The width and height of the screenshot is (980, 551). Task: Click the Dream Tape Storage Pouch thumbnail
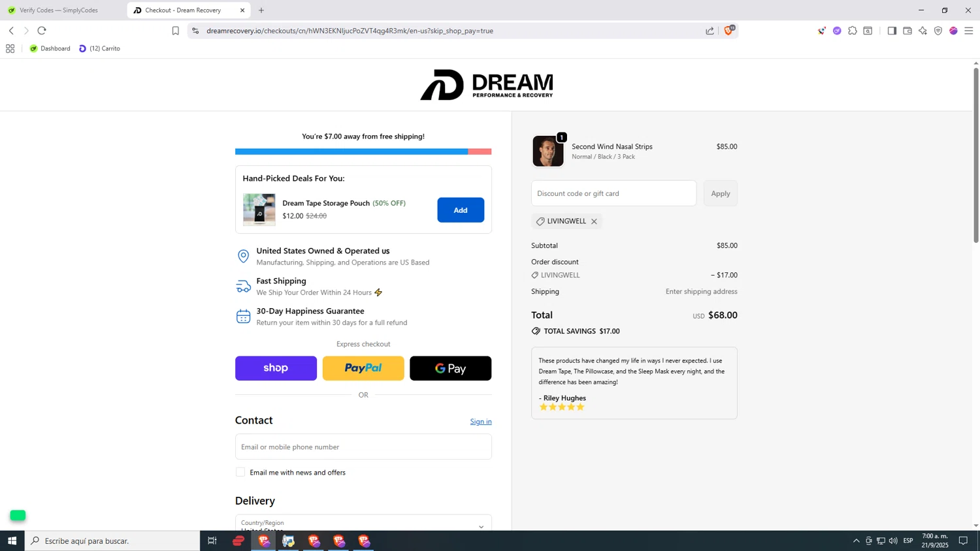coord(259,210)
